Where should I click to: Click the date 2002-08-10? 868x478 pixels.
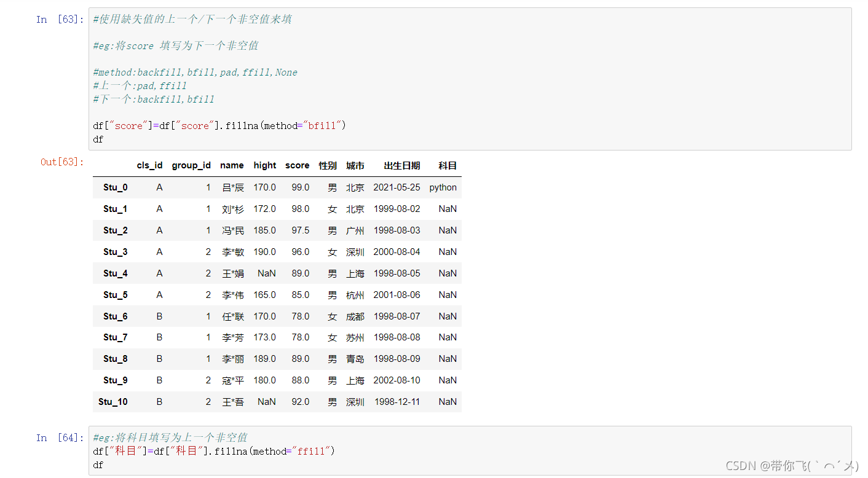(x=397, y=380)
